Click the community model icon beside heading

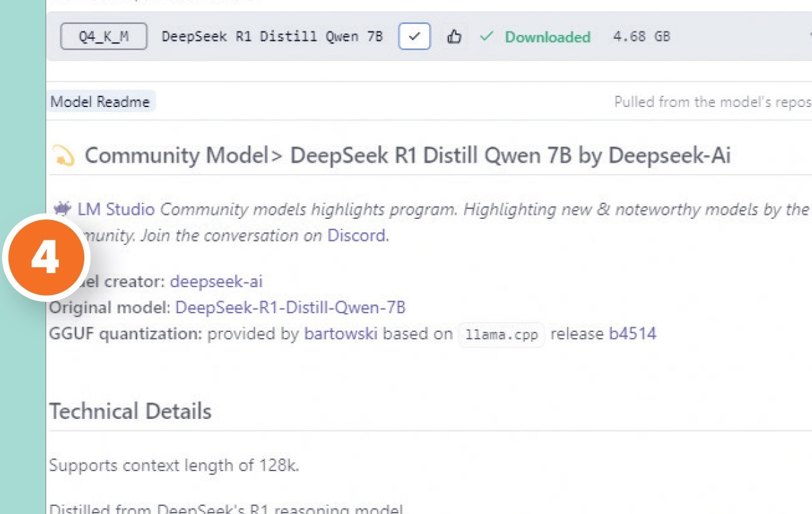point(64,157)
